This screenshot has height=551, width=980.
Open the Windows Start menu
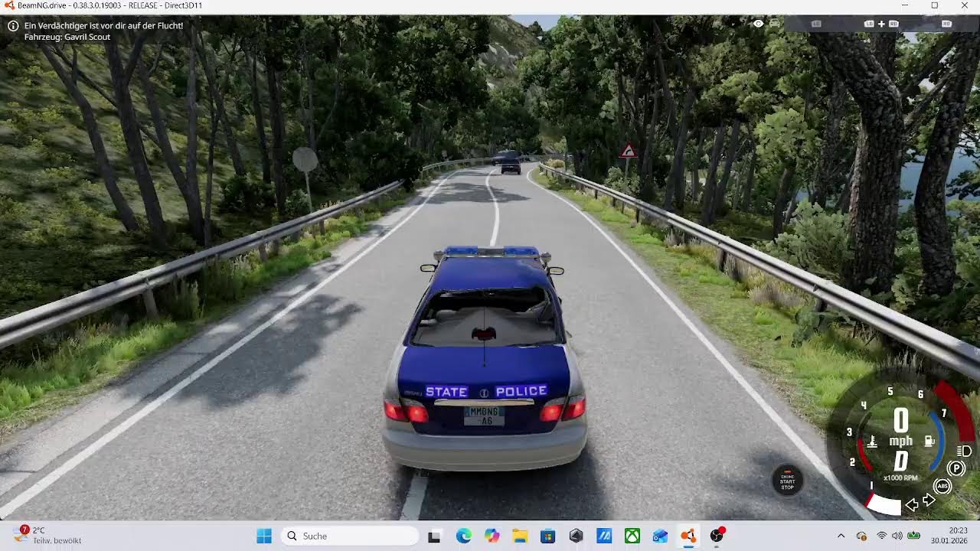pos(264,536)
